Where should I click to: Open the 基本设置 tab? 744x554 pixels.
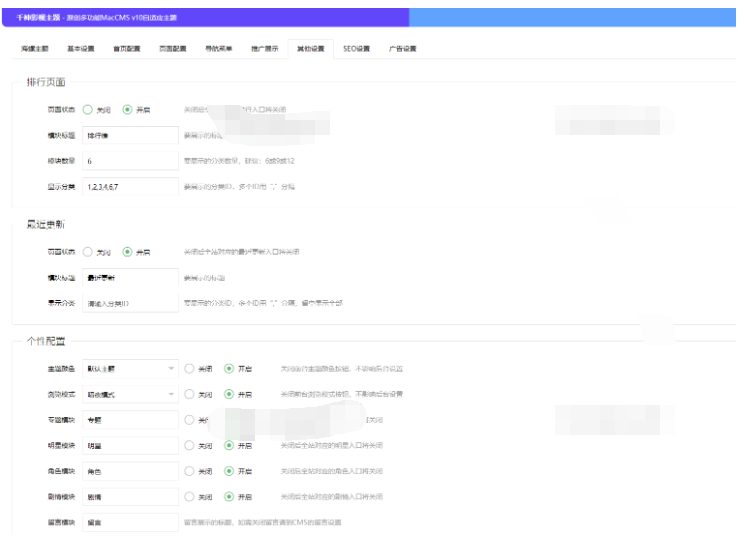click(80, 48)
